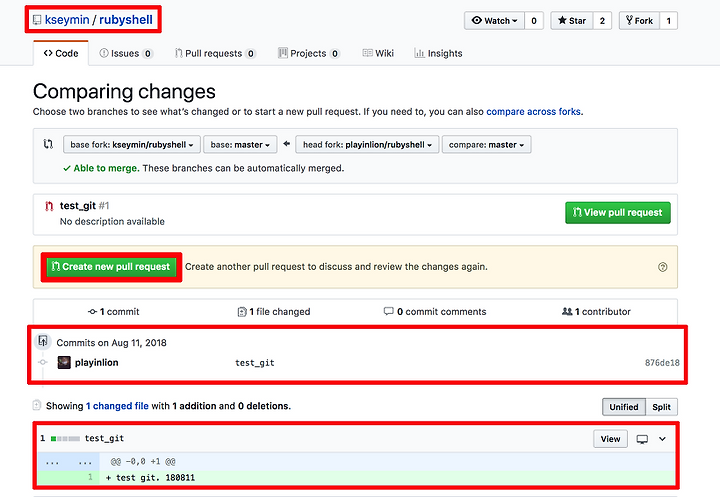The height and width of the screenshot is (497, 720).
Task: Switch to the Wiki tab
Action: pos(378,53)
